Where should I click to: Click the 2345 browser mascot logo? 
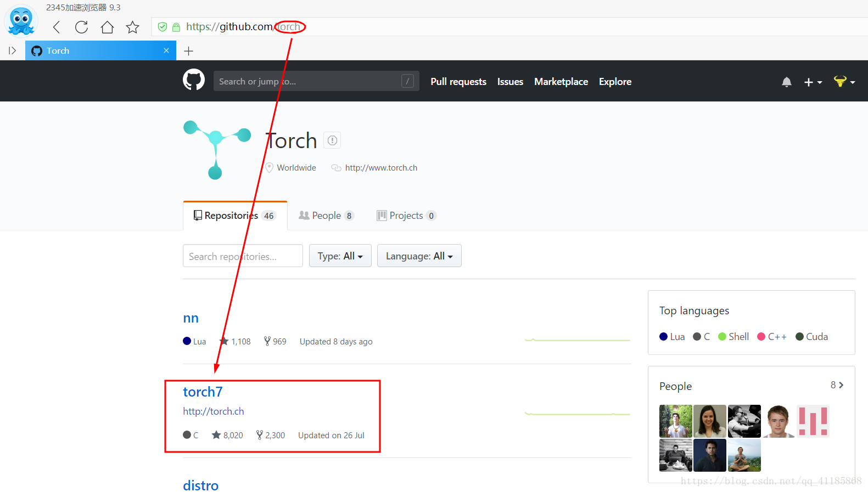(x=21, y=21)
